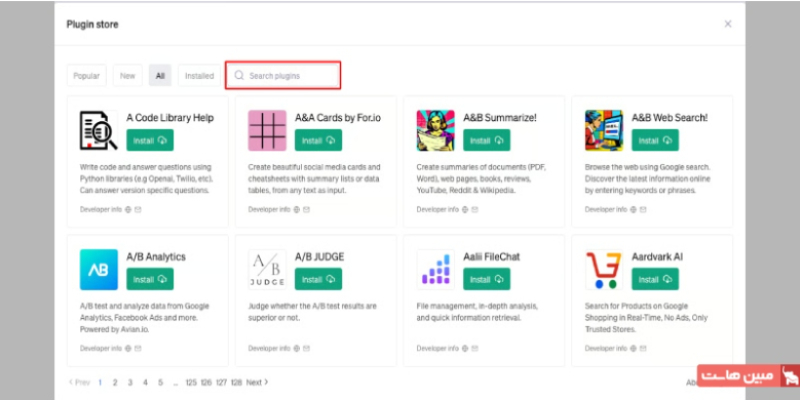Viewport: 800px width, 400px height.
Task: Go to page 128 of plugins
Action: click(x=236, y=382)
